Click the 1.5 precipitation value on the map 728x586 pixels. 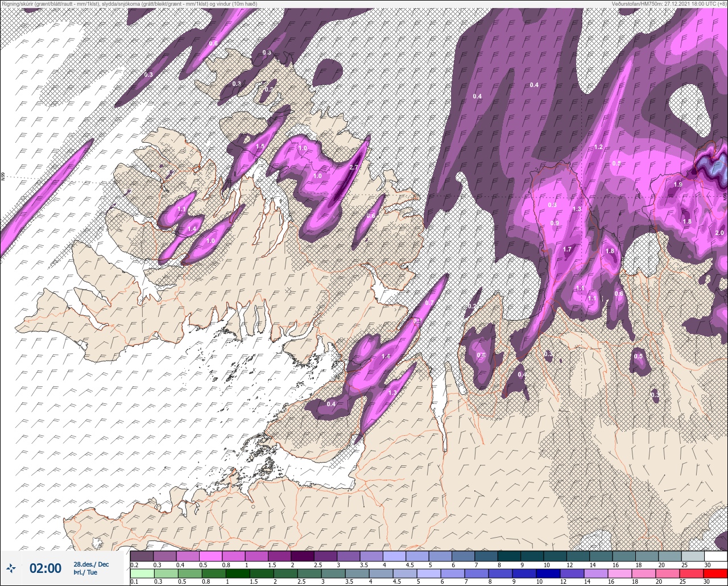260,146
